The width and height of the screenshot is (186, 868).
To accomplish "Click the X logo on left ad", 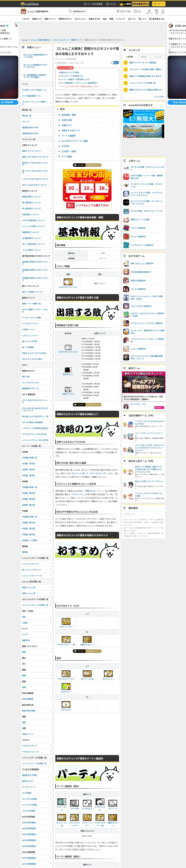I will [16, 25].
